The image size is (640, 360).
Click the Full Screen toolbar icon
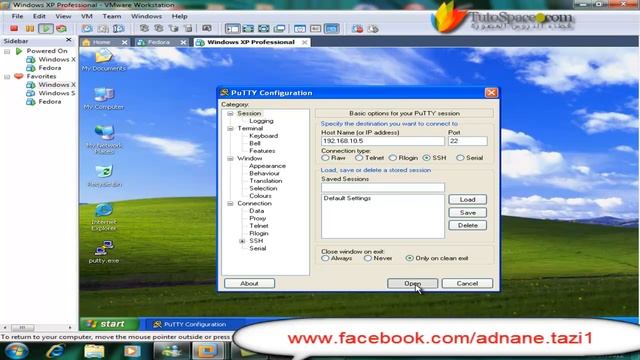click(x=264, y=29)
